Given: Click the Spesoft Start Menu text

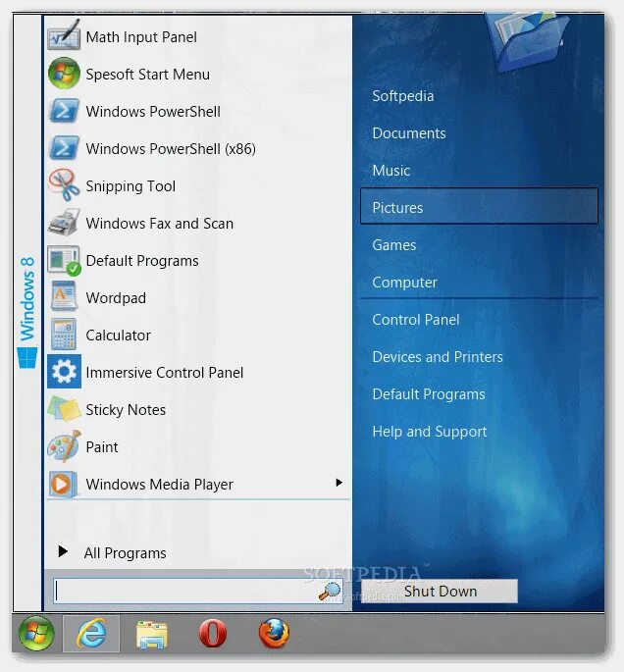Looking at the screenshot, I should (x=148, y=75).
